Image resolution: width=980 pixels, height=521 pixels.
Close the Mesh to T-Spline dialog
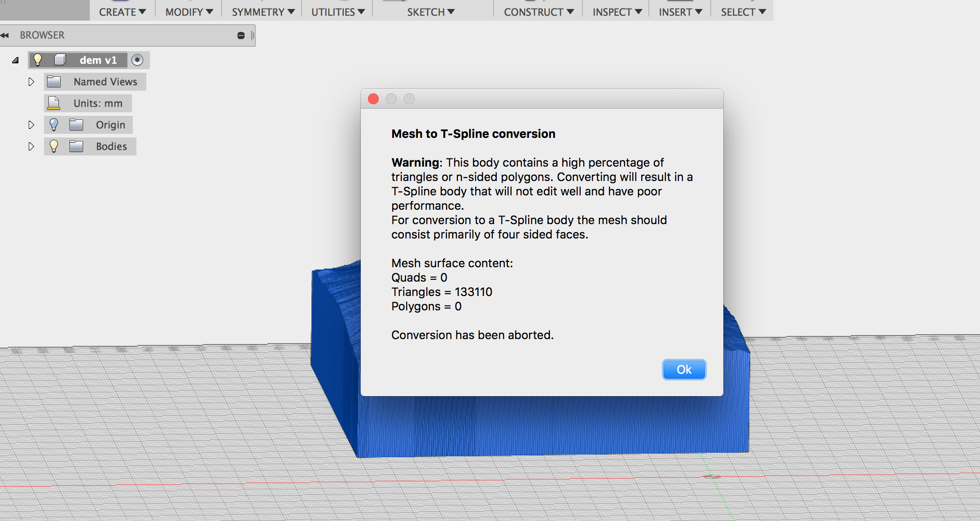tap(373, 99)
